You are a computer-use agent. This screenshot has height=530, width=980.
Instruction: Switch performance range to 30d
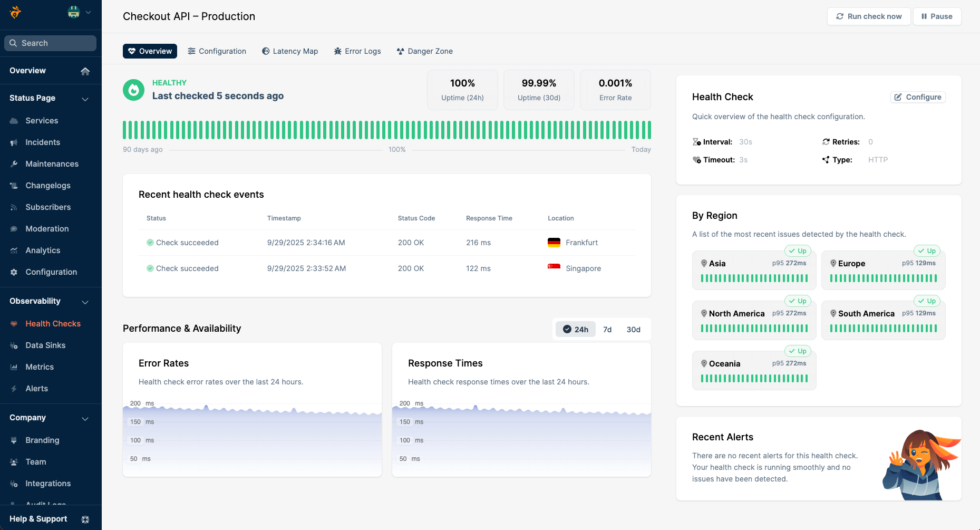(633, 330)
